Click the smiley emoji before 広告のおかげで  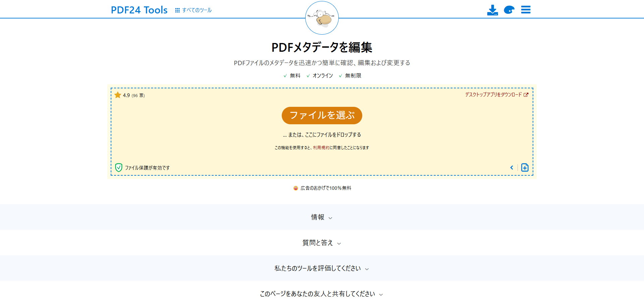click(296, 188)
